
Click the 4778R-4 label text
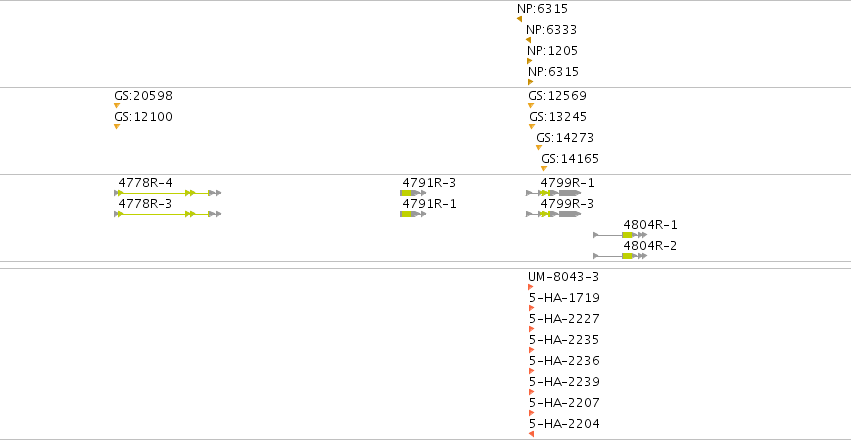pos(145,183)
